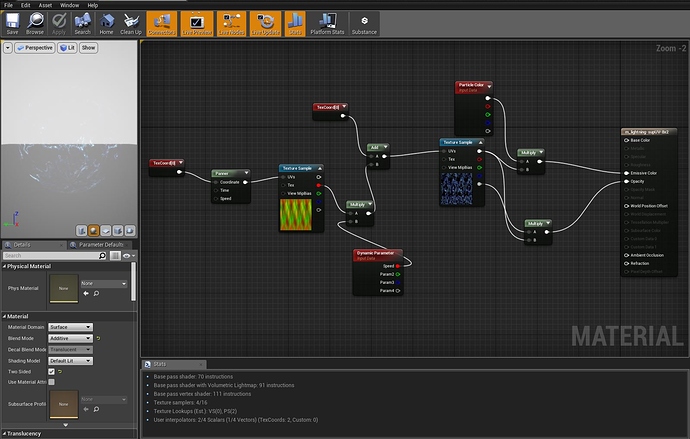Viewport: 690px width, 439px height.
Task: Switch to Parameter Defaults tab
Action: (100, 245)
